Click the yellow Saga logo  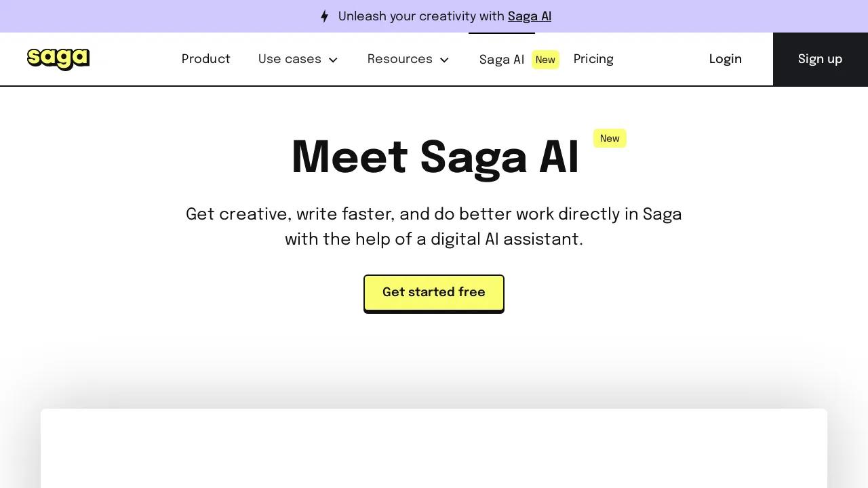(58, 59)
